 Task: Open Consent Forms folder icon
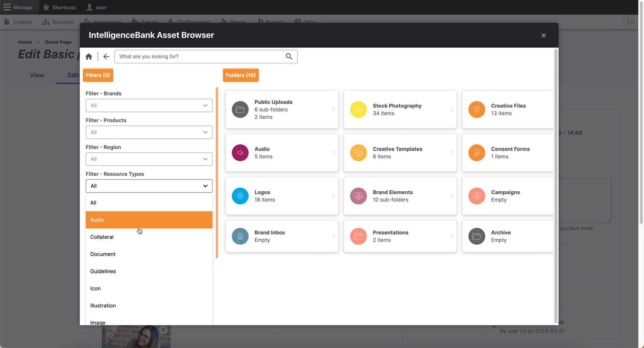pyautogui.click(x=477, y=153)
